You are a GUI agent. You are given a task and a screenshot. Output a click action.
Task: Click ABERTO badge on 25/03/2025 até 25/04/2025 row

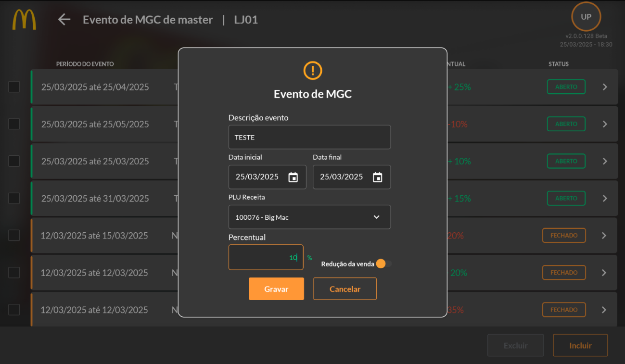(566, 87)
